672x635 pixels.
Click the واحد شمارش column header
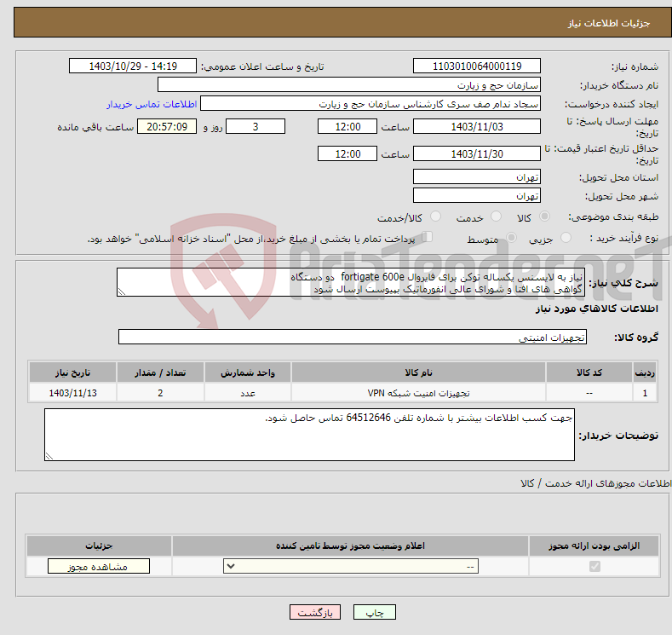(248, 372)
